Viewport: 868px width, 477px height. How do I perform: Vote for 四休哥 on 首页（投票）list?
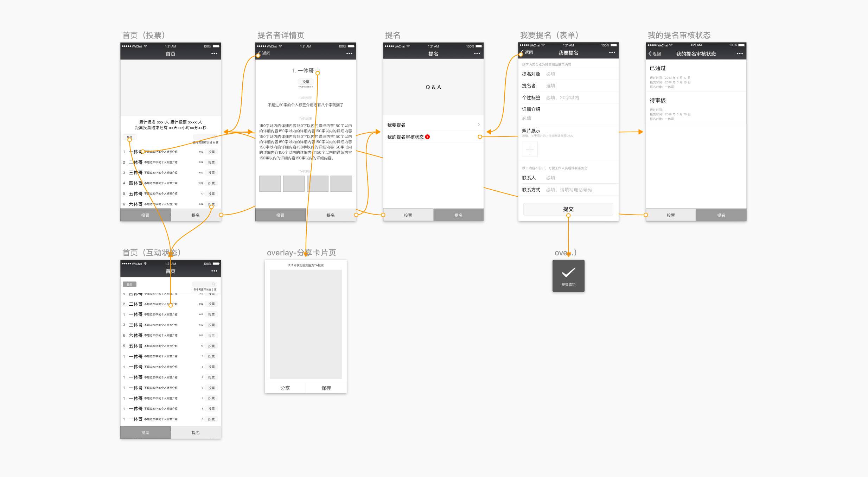(211, 183)
